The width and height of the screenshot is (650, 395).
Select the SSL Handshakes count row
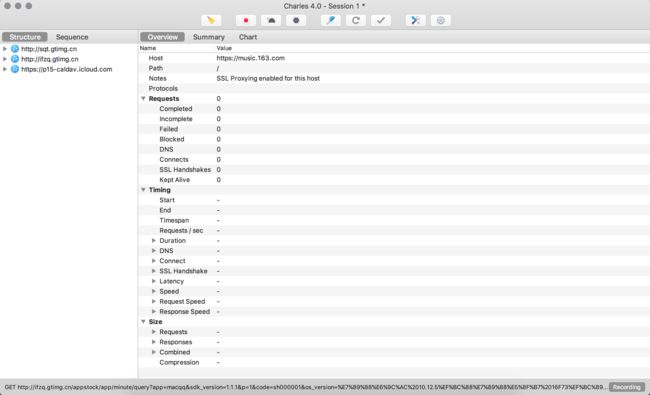(394, 170)
